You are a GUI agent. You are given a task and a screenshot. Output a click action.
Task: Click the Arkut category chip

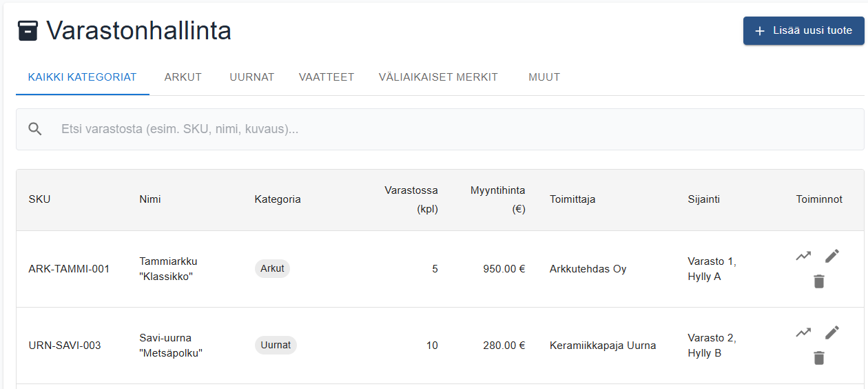click(x=272, y=269)
